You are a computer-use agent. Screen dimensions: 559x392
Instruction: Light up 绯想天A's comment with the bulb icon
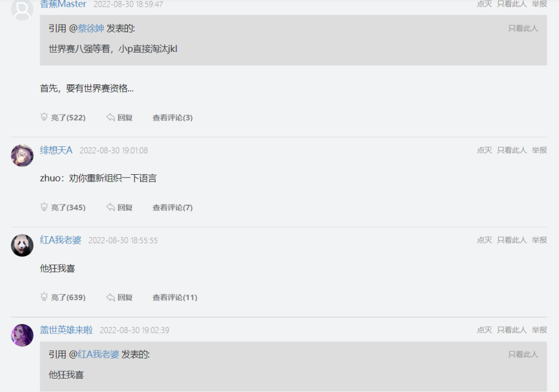(x=44, y=207)
